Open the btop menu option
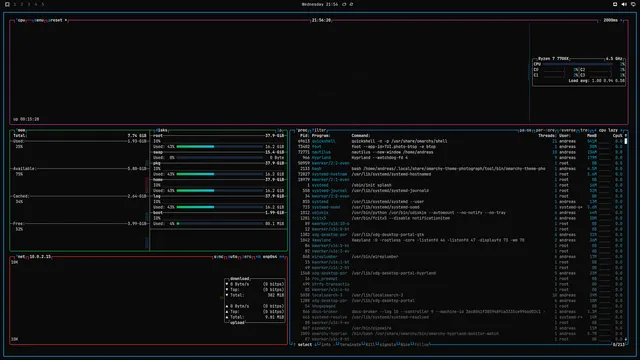The image size is (640, 360). coord(39,20)
